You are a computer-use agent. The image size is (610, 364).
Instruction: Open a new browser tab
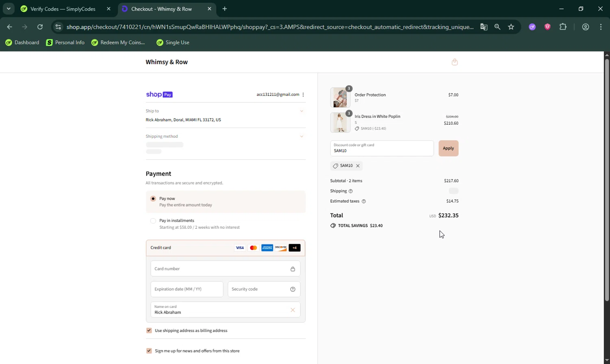[x=225, y=9]
